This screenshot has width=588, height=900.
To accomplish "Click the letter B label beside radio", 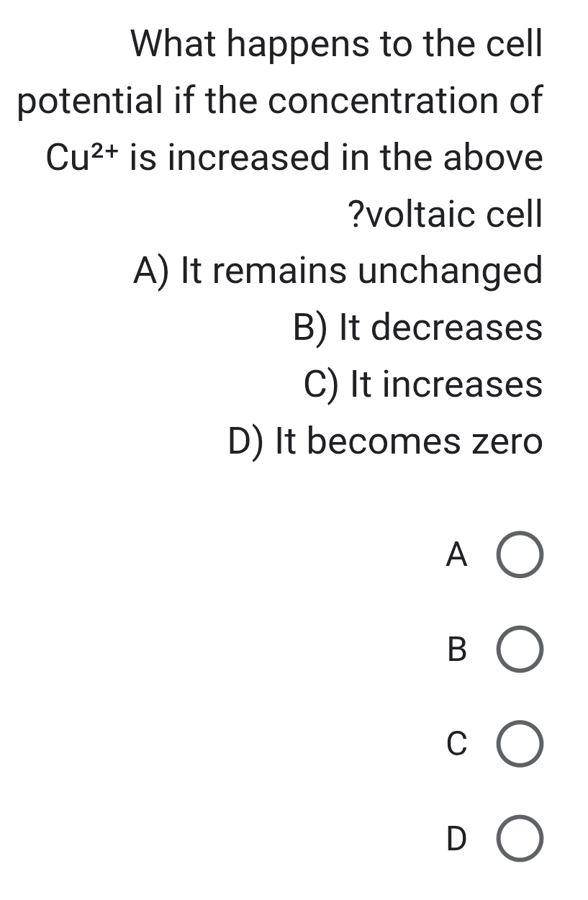I will [x=456, y=650].
